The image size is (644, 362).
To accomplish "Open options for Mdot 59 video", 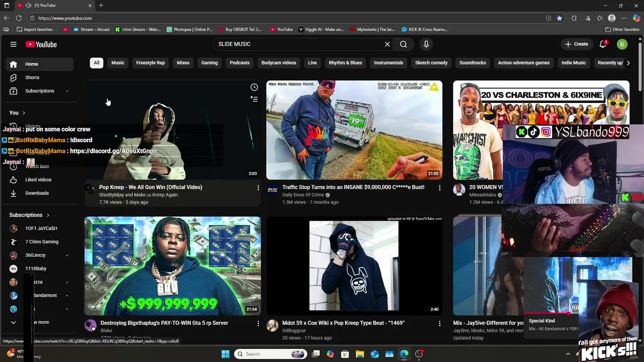I will 439,323.
